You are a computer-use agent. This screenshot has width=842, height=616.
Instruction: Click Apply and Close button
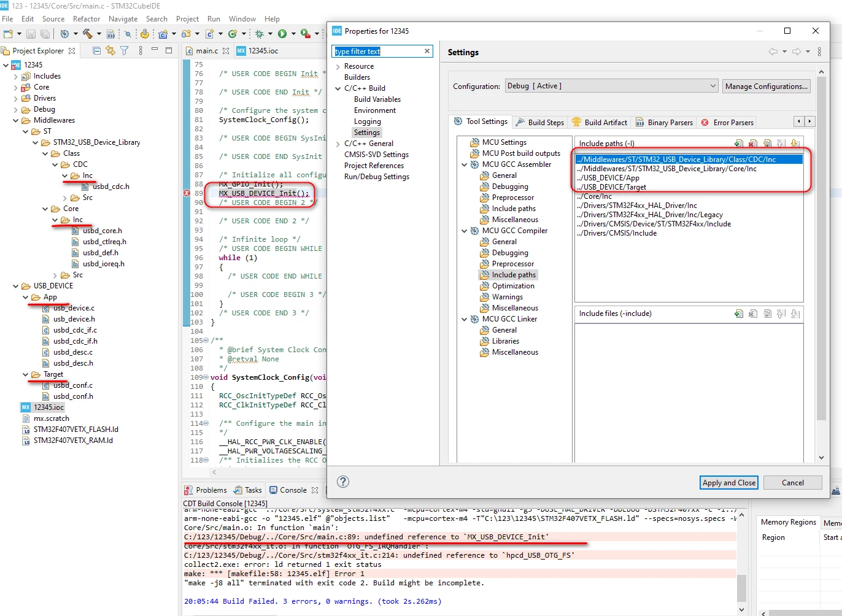(729, 483)
